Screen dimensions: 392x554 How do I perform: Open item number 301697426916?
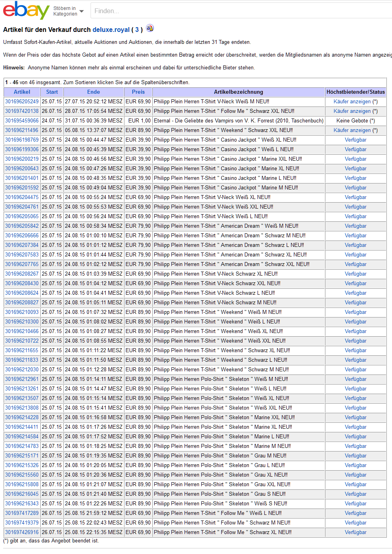coord(22,532)
